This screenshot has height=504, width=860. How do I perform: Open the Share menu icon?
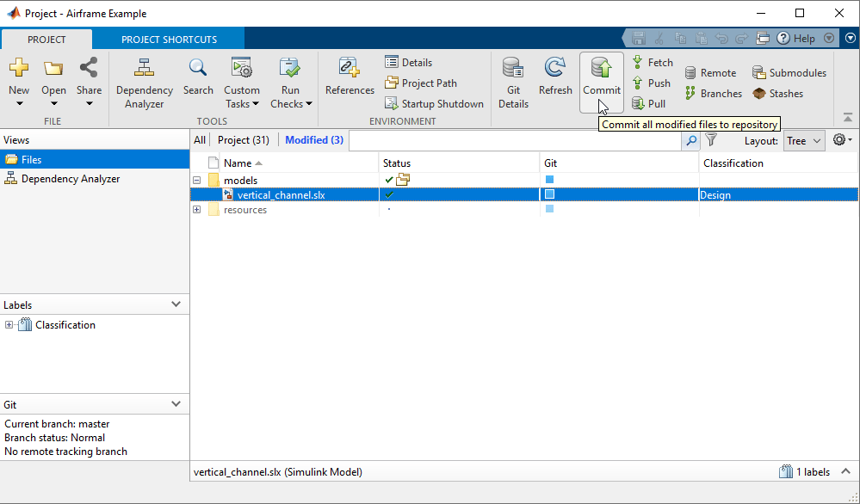[x=89, y=67]
